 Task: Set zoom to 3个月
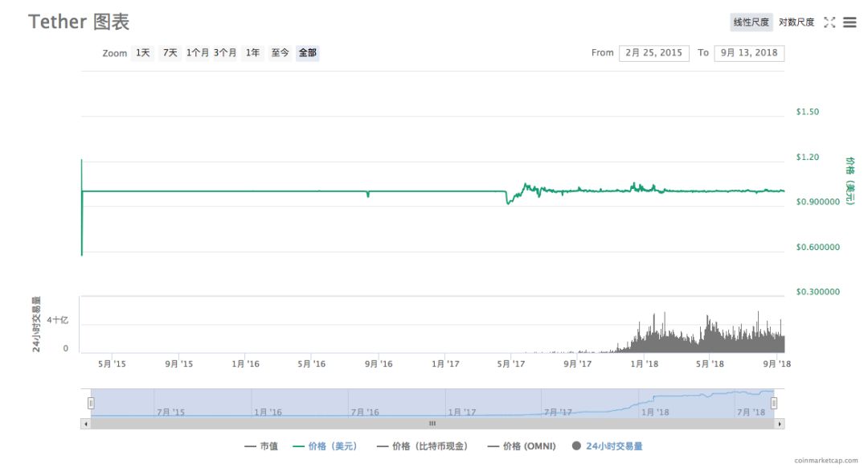[x=225, y=52]
